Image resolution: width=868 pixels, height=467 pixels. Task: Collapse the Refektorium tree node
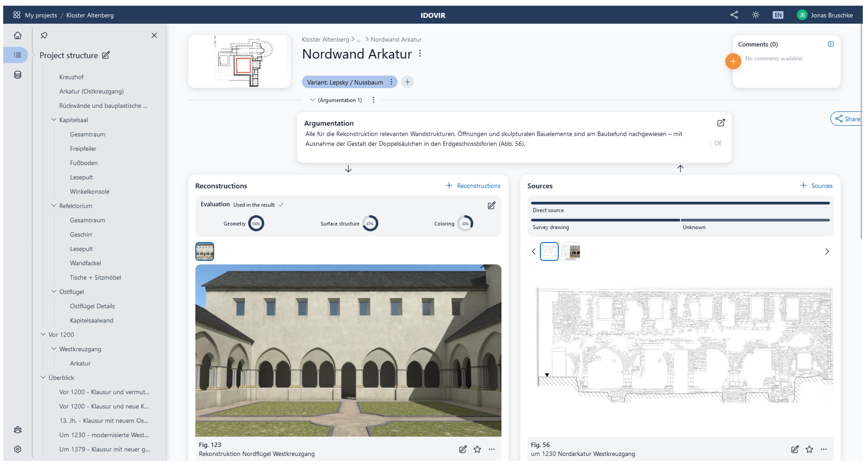point(54,205)
